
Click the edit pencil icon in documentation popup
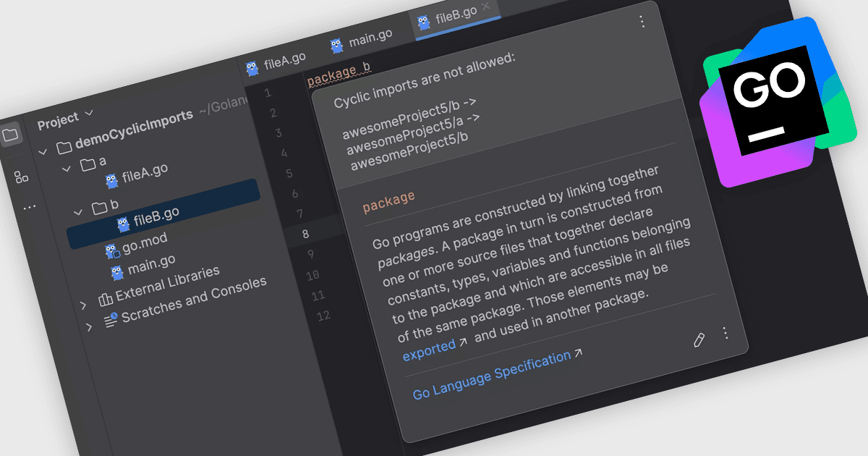(699, 341)
